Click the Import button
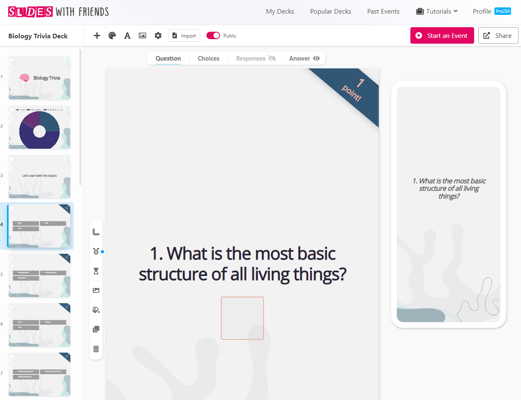This screenshot has width=521, height=400. [184, 36]
